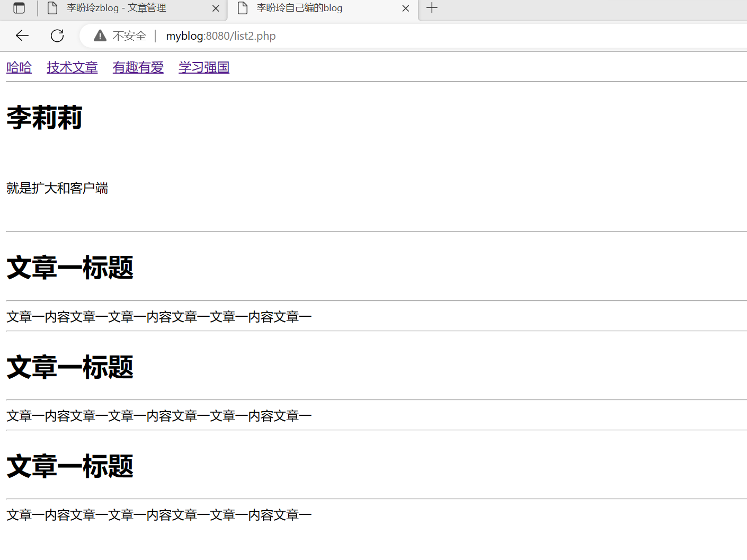
Task: Go back to the previous page
Action: pyautogui.click(x=22, y=35)
